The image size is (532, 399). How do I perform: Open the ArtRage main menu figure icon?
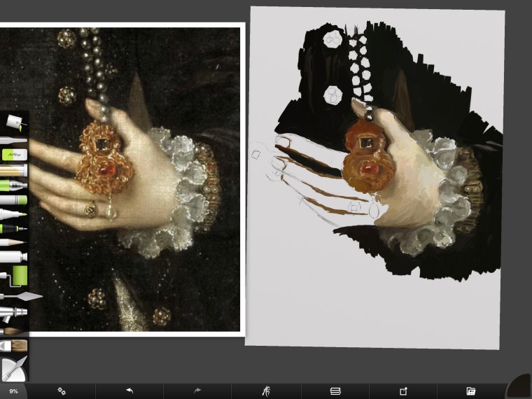266,391
